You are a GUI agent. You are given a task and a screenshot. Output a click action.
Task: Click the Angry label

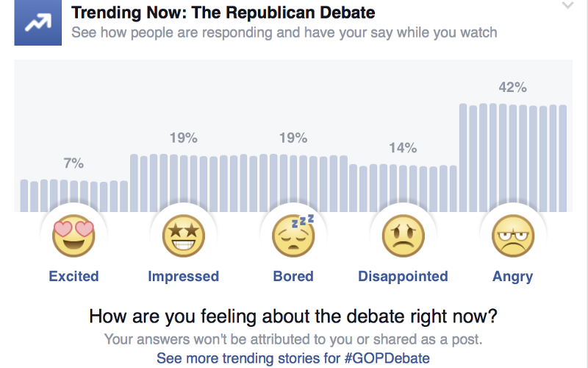pyautogui.click(x=513, y=277)
